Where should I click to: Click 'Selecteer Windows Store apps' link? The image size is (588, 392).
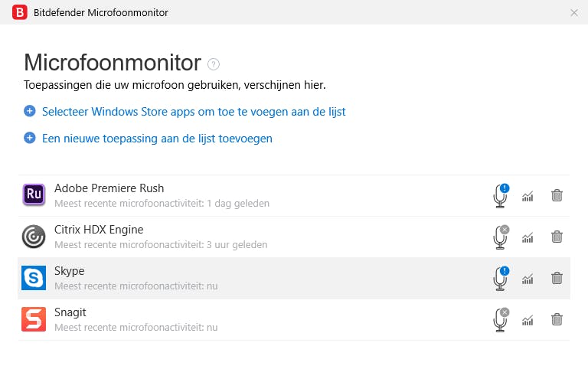pyautogui.click(x=194, y=112)
